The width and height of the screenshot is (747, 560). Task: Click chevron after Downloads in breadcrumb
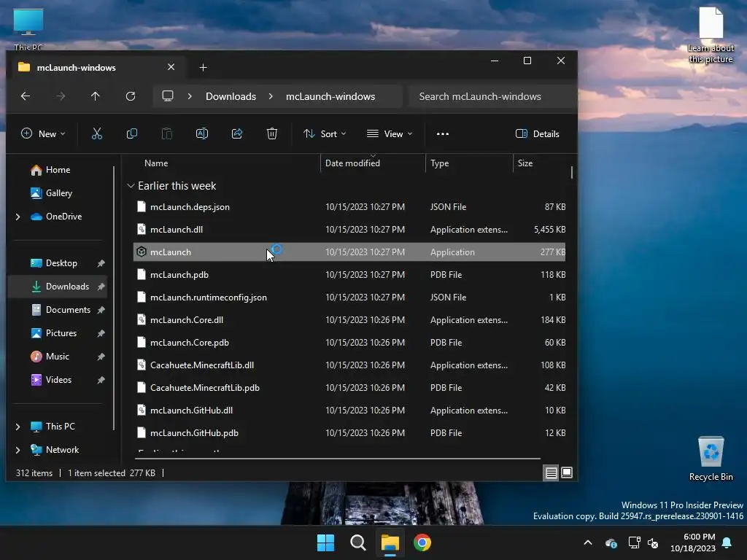pyautogui.click(x=271, y=96)
